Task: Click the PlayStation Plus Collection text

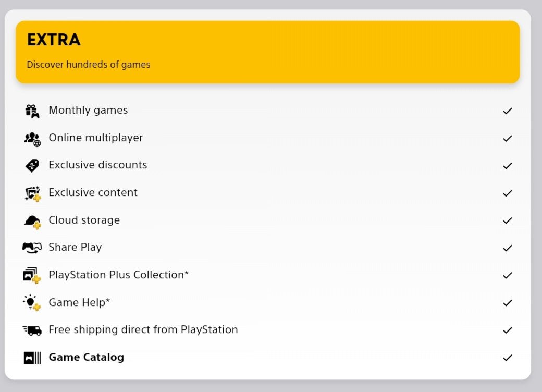Action: coord(118,275)
